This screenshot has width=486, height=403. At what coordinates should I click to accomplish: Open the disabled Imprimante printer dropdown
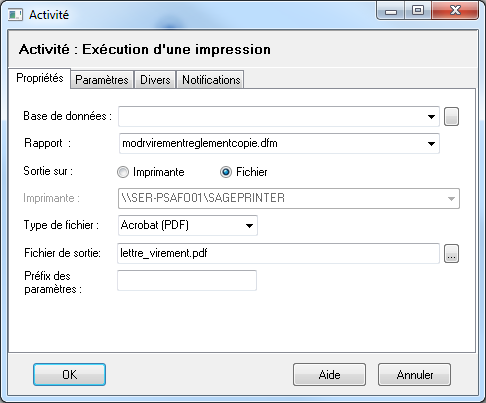(x=451, y=199)
